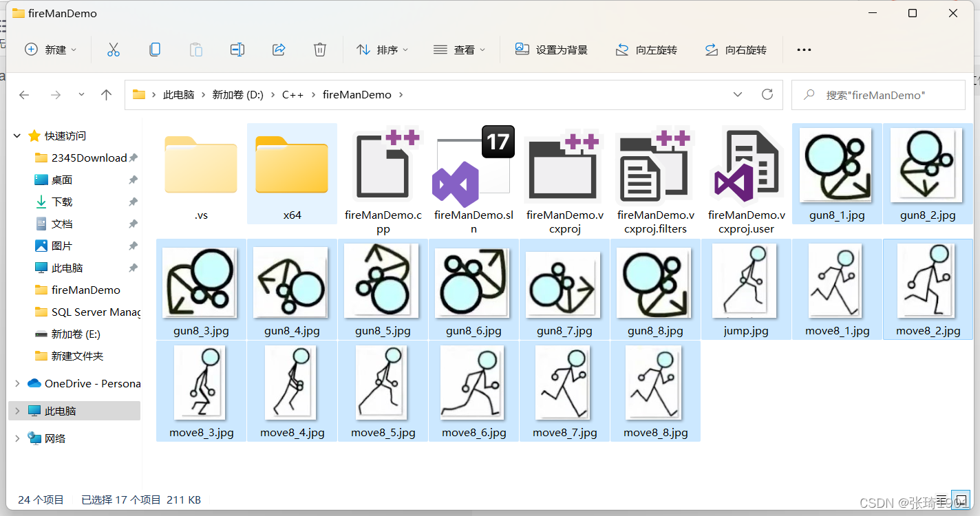Open the recent locations dropdown chevron

click(x=81, y=95)
